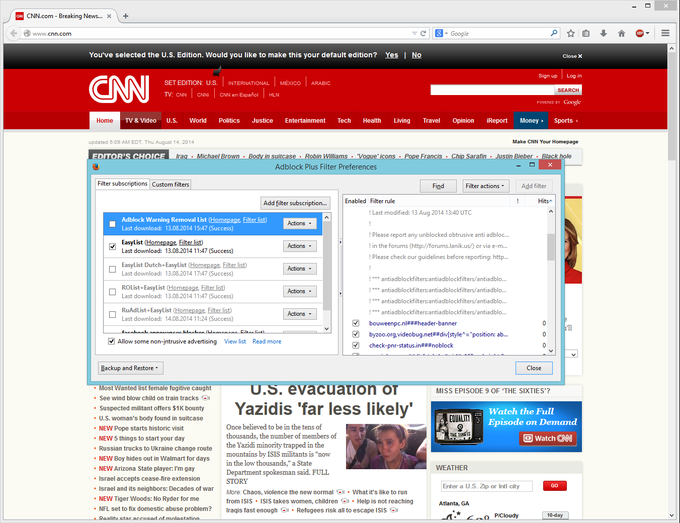Open EasyList Homepage link

(x=161, y=242)
